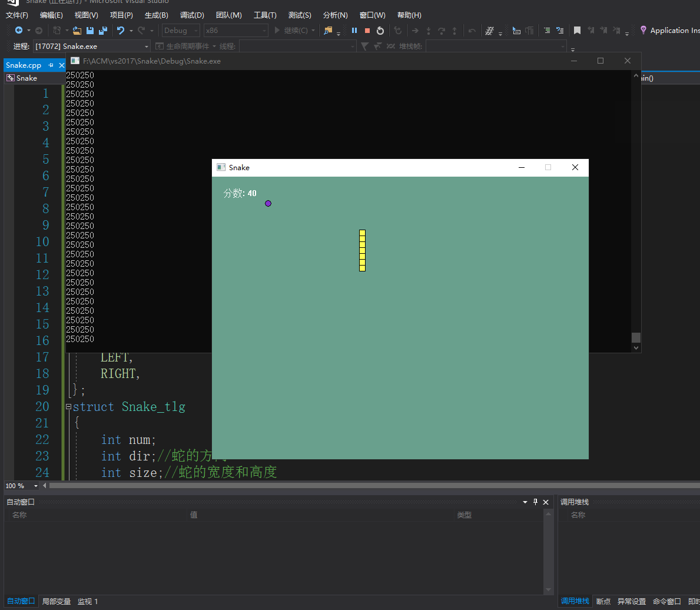Restart the debug session
This screenshot has height=610, width=700.
click(380, 31)
